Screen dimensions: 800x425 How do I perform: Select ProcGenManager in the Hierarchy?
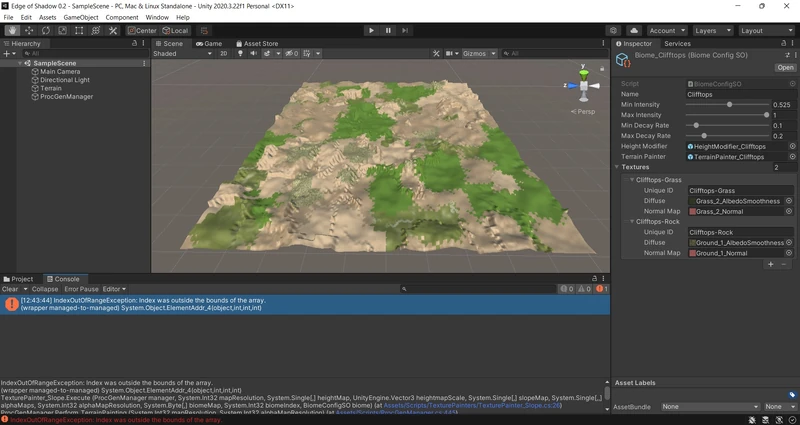click(66, 97)
